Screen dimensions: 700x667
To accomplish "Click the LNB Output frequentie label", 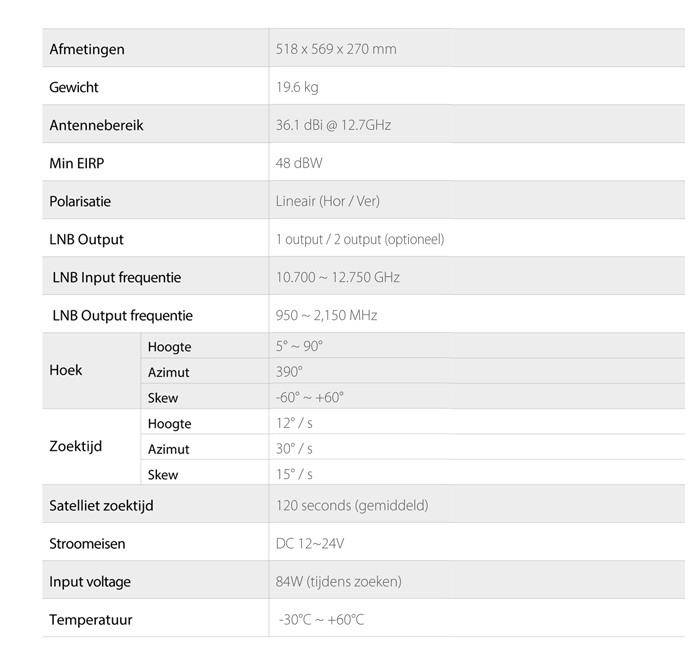I will click(x=122, y=315).
